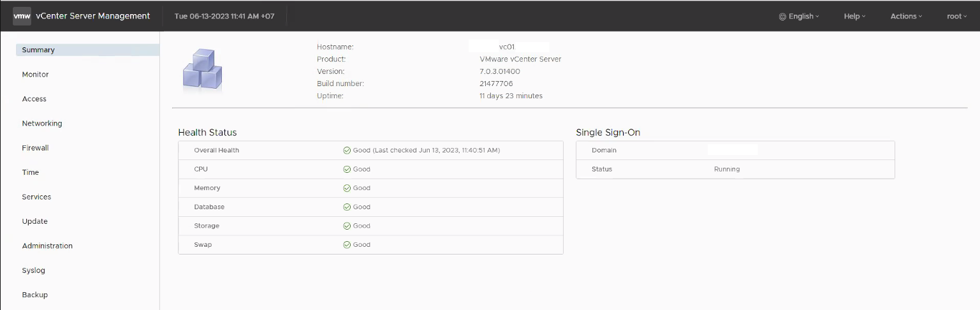Click the Overall Health row label
This screenshot has width=980, height=310.
click(217, 151)
